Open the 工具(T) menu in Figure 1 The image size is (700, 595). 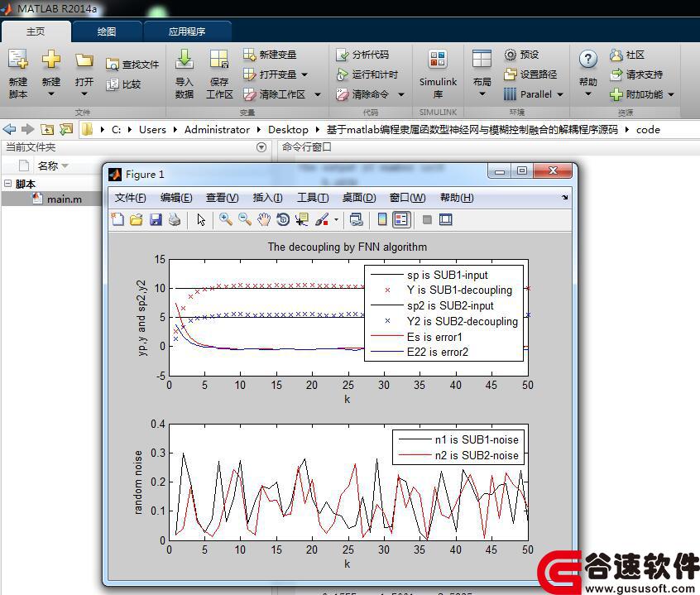click(313, 198)
